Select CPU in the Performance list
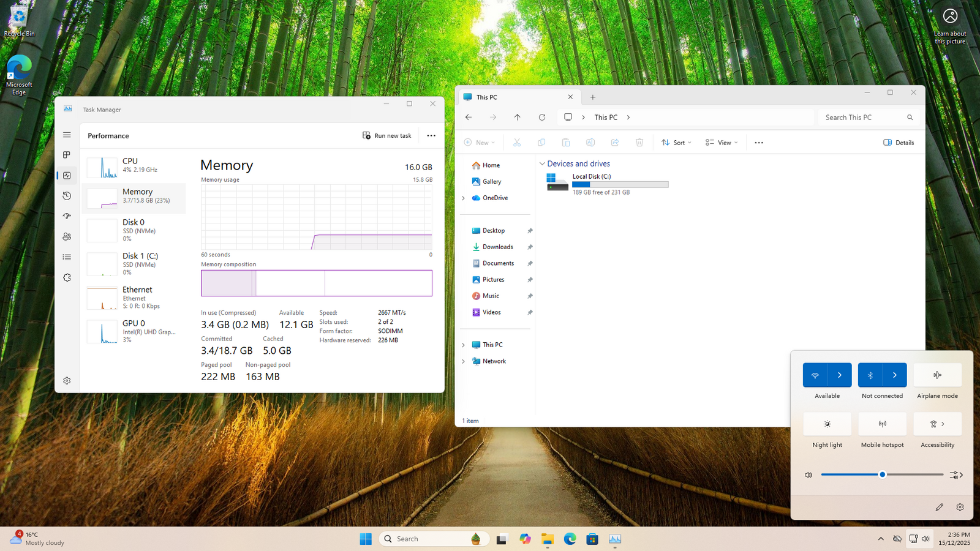 (134, 165)
